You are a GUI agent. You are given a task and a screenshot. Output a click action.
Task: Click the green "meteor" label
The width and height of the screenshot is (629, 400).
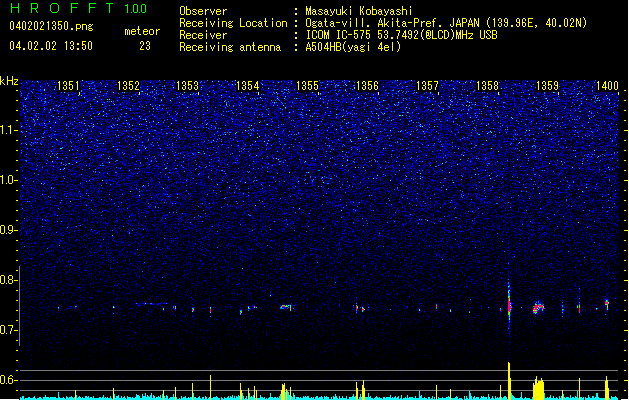click(142, 31)
